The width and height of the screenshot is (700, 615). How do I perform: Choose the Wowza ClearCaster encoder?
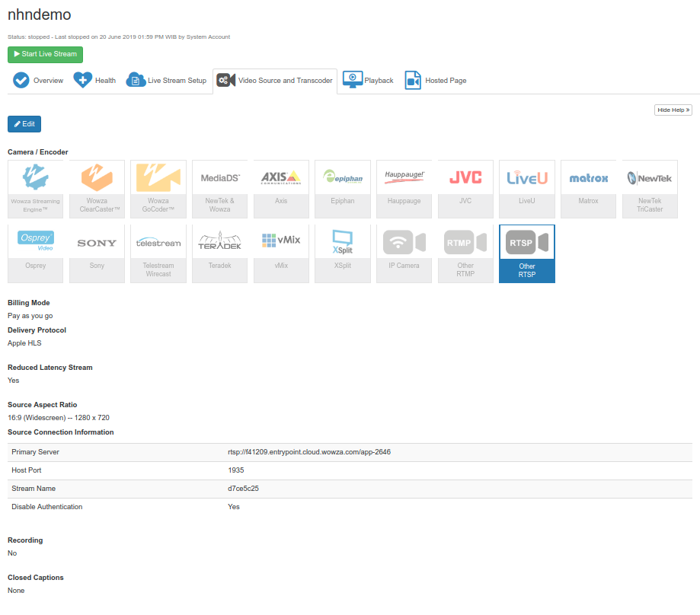click(97, 189)
